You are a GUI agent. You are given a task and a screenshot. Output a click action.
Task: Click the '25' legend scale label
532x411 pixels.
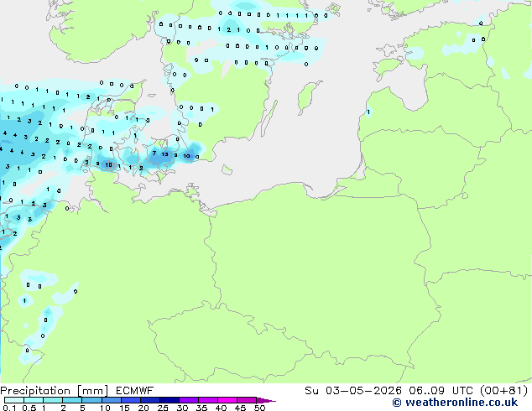[x=163, y=408]
